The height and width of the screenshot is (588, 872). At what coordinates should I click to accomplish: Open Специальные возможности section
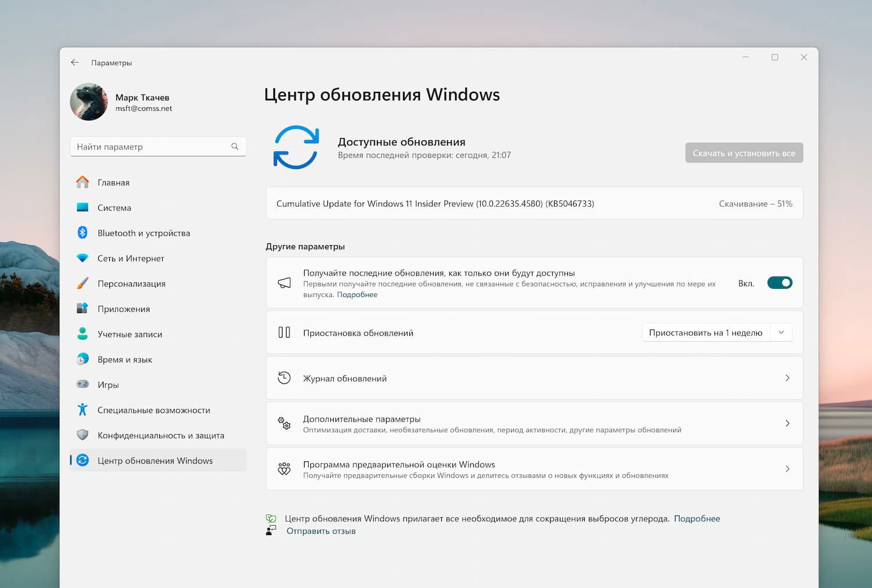pyautogui.click(x=158, y=410)
